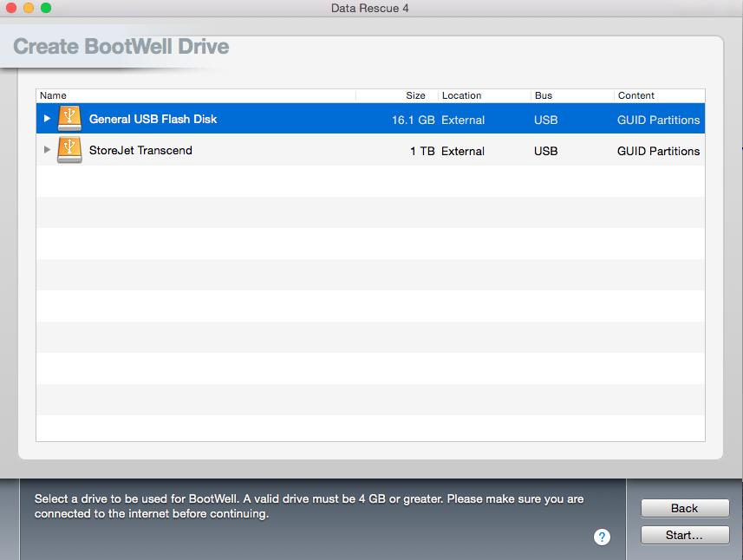This screenshot has height=560, width=743.
Task: Select the General USB Flash Disk name
Action: tap(153, 119)
